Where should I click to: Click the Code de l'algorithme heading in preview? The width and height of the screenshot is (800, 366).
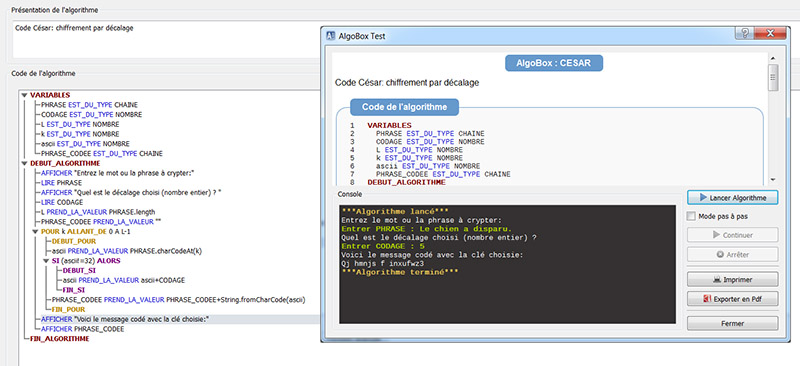click(404, 107)
